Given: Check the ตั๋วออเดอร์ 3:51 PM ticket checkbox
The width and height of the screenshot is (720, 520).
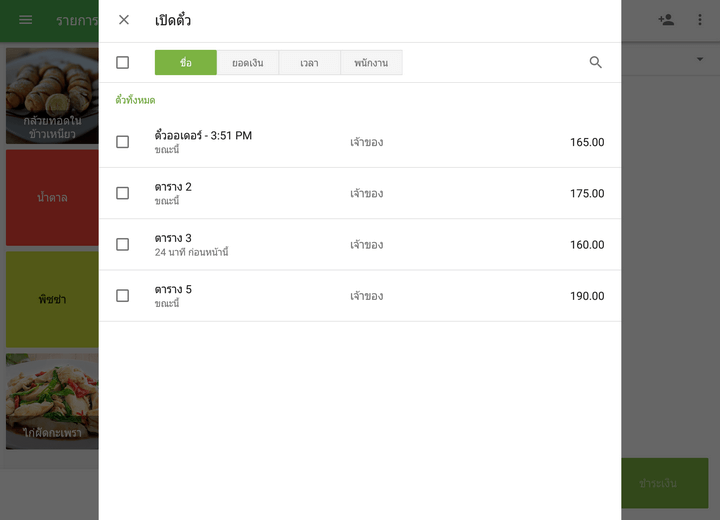Looking at the screenshot, I should click(x=123, y=142).
